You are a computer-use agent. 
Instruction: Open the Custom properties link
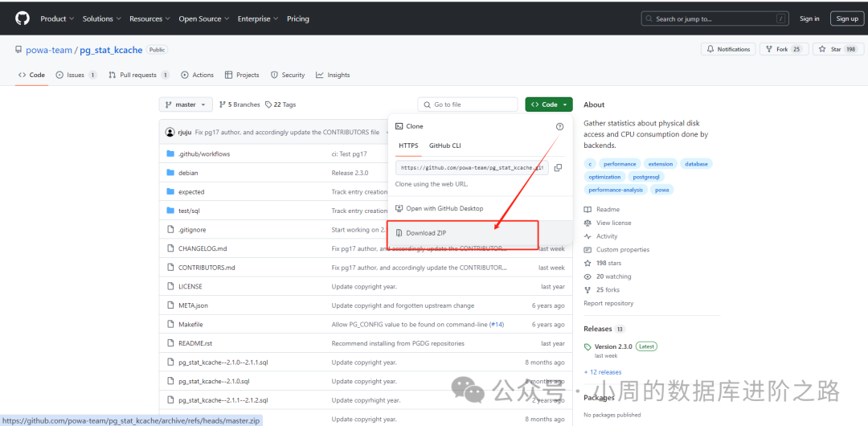click(x=616, y=250)
